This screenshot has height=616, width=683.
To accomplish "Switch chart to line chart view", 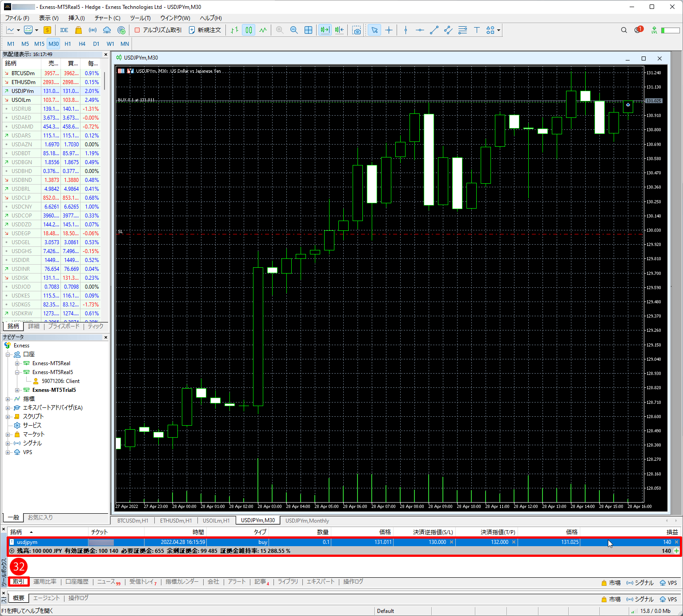I will pos(263,30).
